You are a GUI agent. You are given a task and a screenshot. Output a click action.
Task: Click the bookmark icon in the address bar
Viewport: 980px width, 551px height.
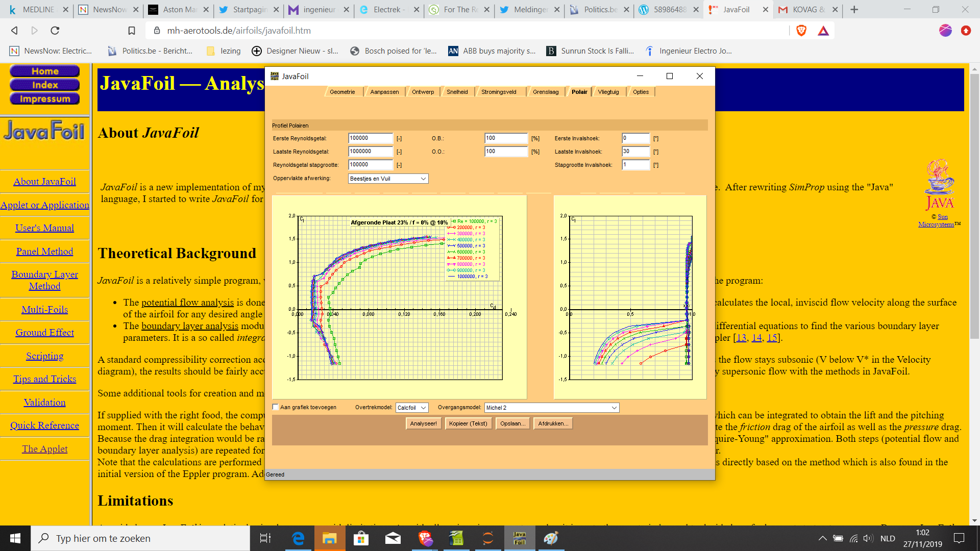[132, 31]
